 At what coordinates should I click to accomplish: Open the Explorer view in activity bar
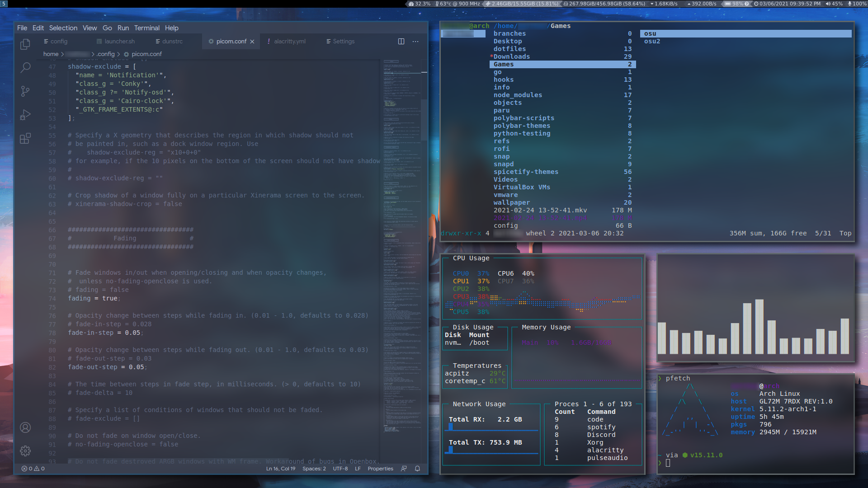click(25, 44)
